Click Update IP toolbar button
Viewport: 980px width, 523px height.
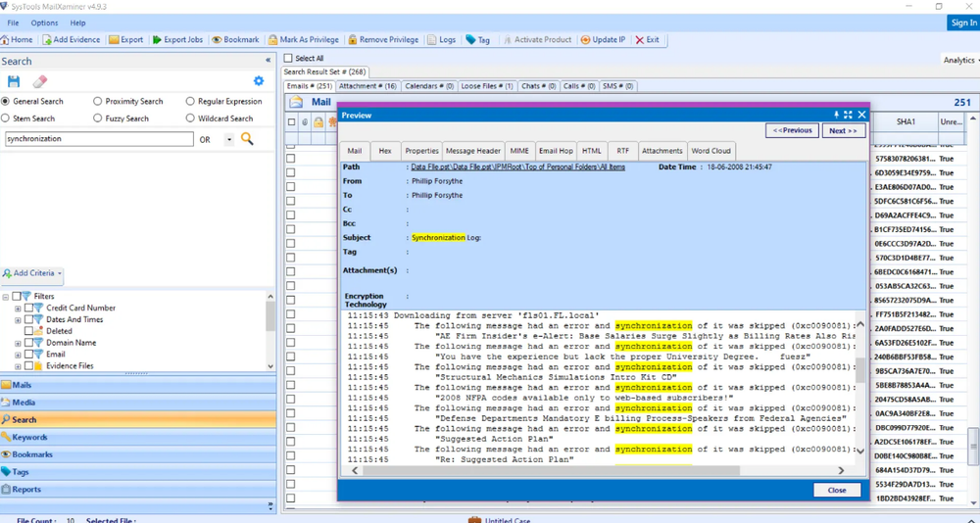(603, 39)
